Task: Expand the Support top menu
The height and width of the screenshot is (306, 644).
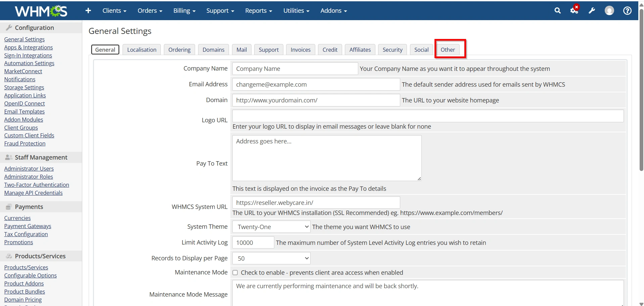Action: pos(220,11)
